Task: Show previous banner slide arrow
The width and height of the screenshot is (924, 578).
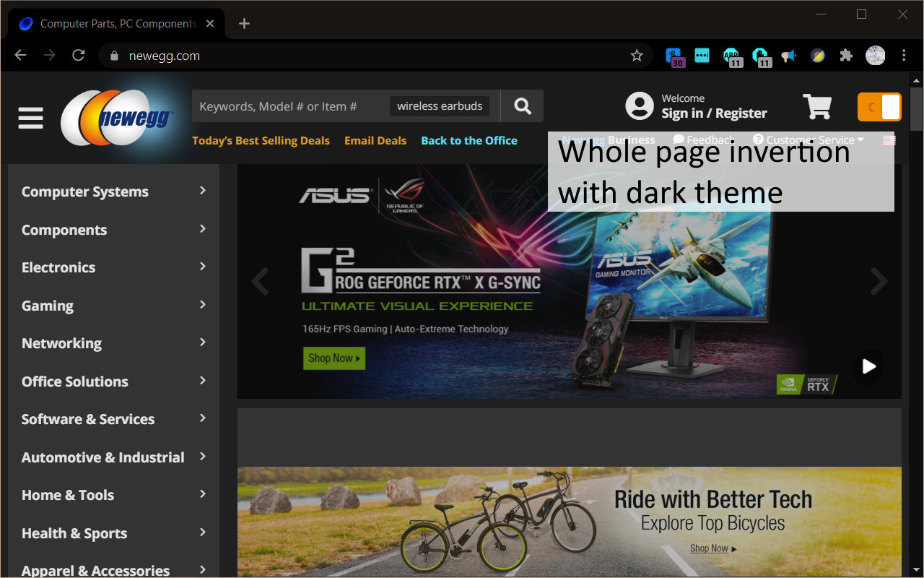Action: 260,282
